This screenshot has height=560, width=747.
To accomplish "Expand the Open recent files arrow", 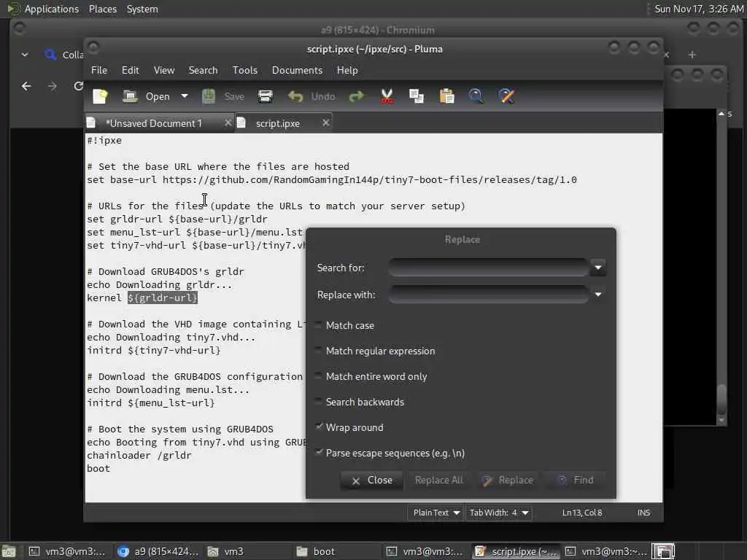I will coord(185,97).
